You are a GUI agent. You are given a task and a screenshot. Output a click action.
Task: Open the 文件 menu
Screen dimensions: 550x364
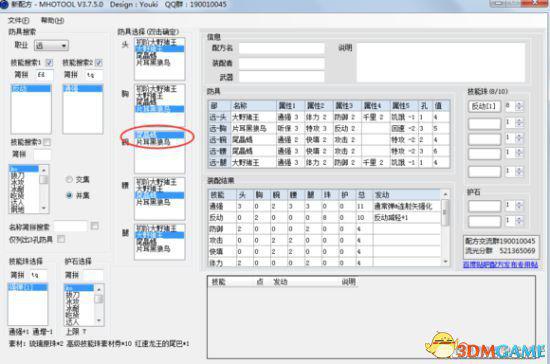point(19,21)
